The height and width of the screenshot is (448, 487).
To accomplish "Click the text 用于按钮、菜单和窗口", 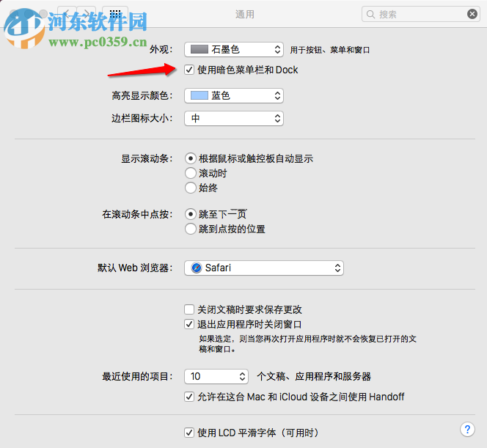I will [330, 50].
